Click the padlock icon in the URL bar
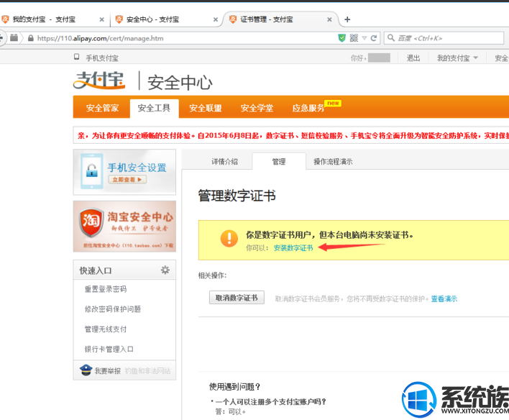This screenshot has height=420, width=509. (x=31, y=38)
